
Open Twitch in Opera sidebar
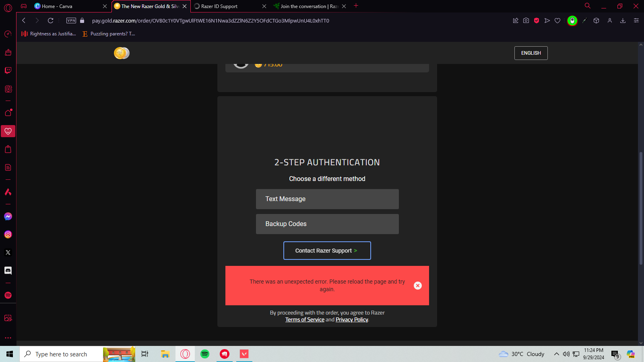point(8,70)
